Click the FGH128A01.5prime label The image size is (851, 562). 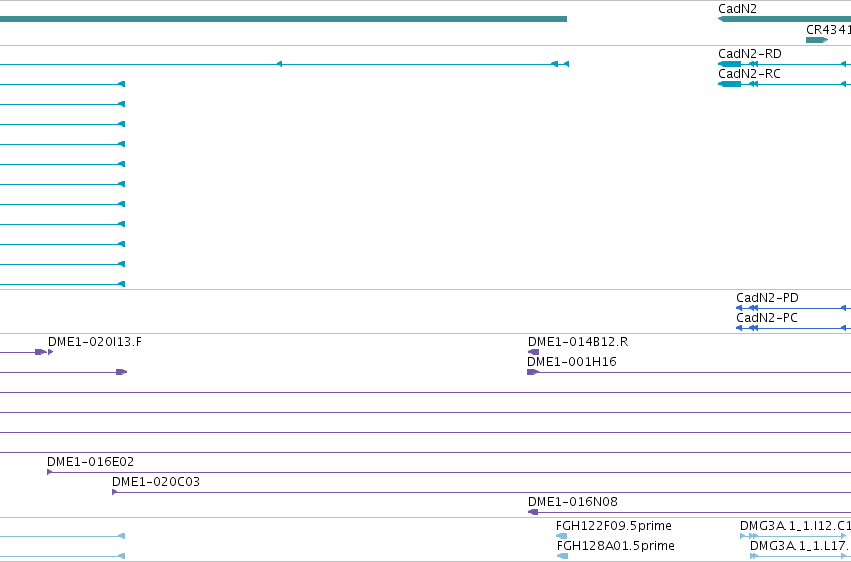coord(615,546)
